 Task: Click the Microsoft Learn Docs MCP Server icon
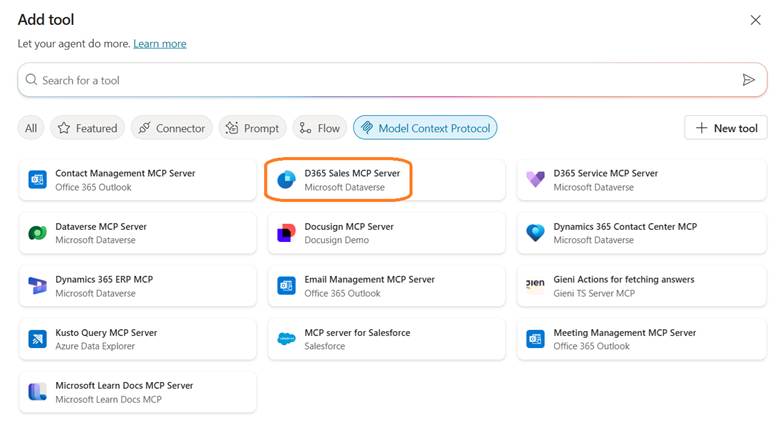click(x=38, y=392)
